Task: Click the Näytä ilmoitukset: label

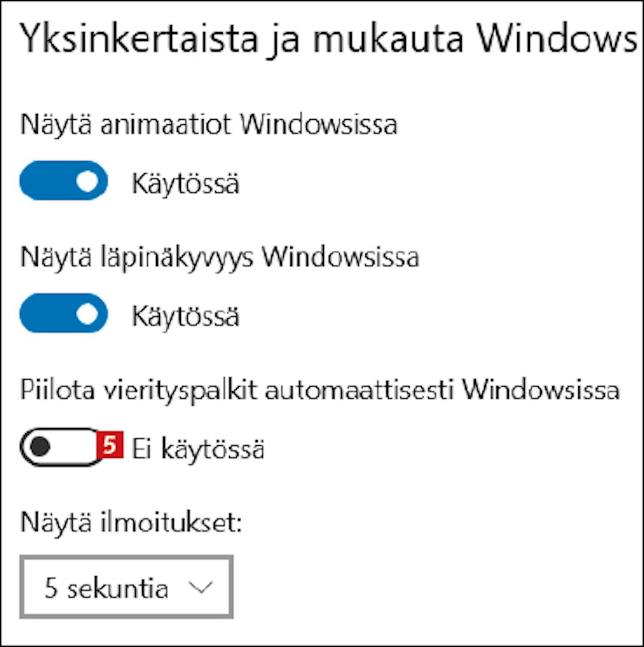Action: (x=131, y=523)
